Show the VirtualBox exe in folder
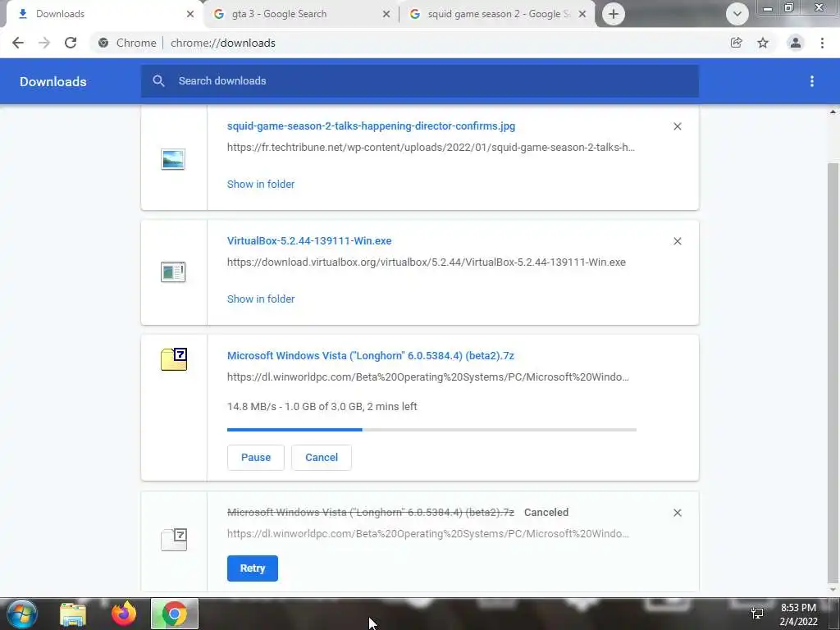 261,299
